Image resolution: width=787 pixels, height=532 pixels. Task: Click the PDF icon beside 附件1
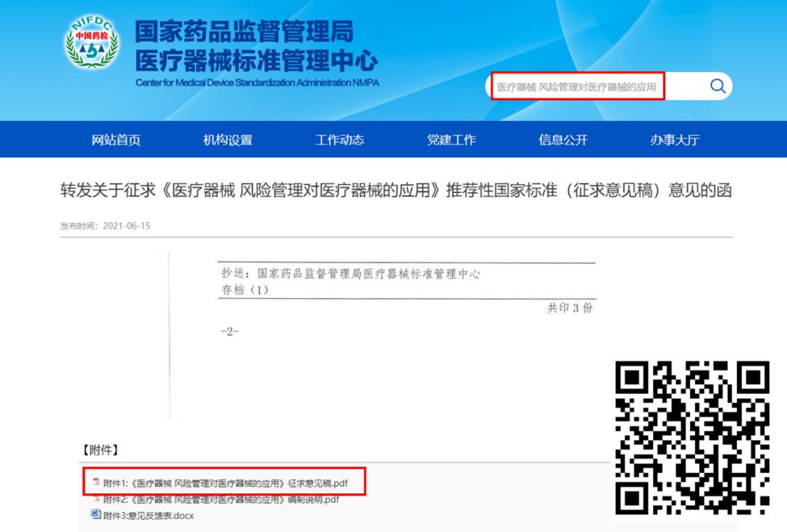point(96,482)
